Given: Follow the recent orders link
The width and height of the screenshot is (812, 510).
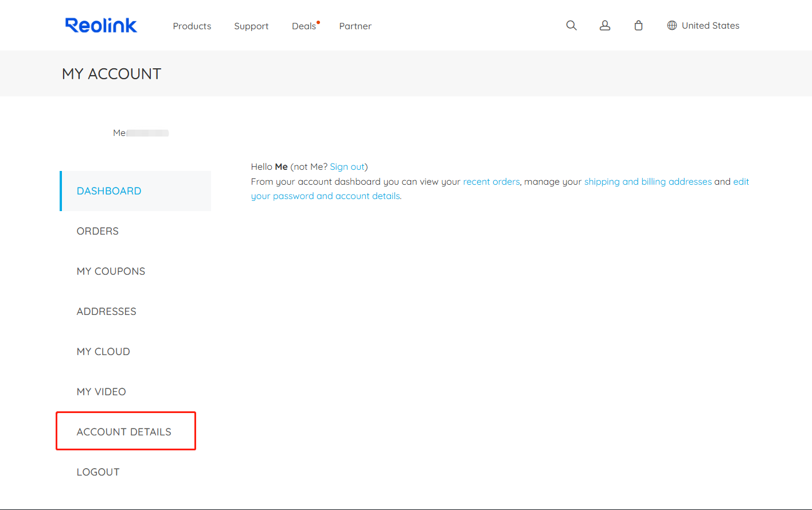Looking at the screenshot, I should [x=491, y=181].
